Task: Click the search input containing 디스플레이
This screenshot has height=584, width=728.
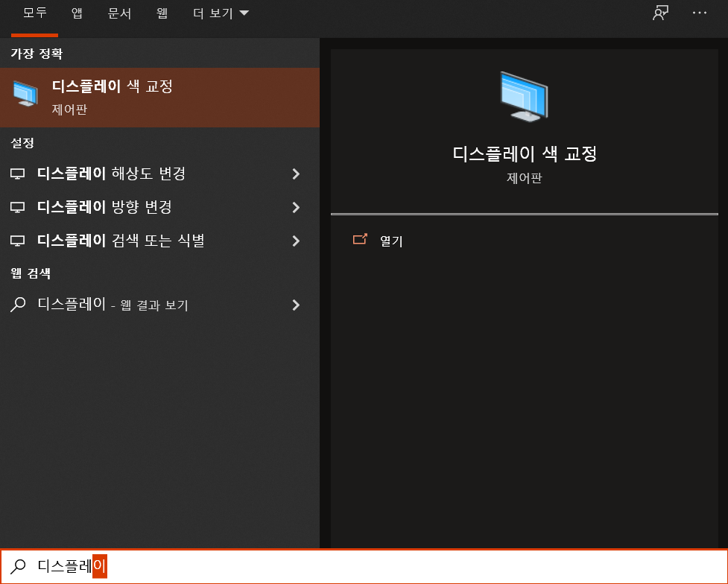Action: coord(364,566)
